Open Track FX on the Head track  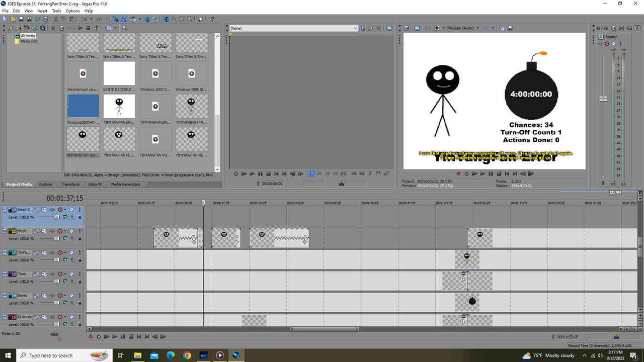pos(36,231)
